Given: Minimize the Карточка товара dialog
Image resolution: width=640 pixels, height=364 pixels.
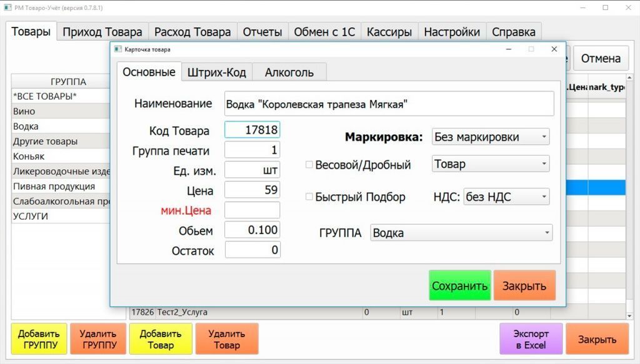Looking at the screenshot, I should 509,49.
